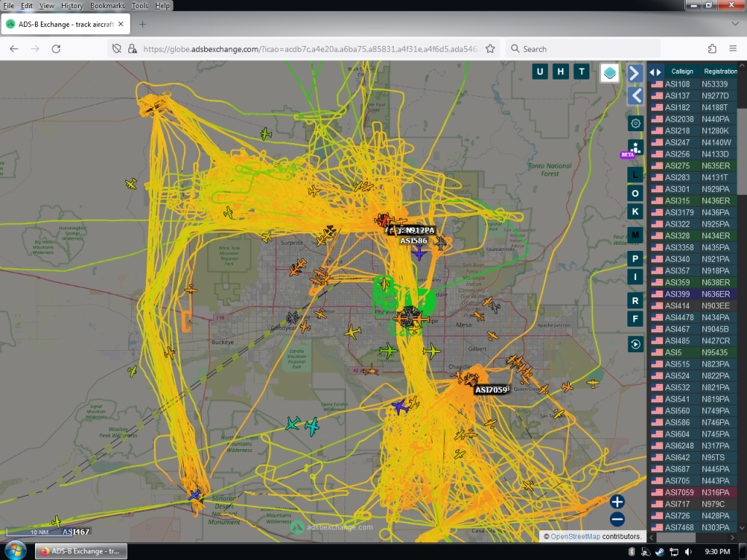The image size is (747, 560).
Task: Open the Help menu
Action: (162, 6)
